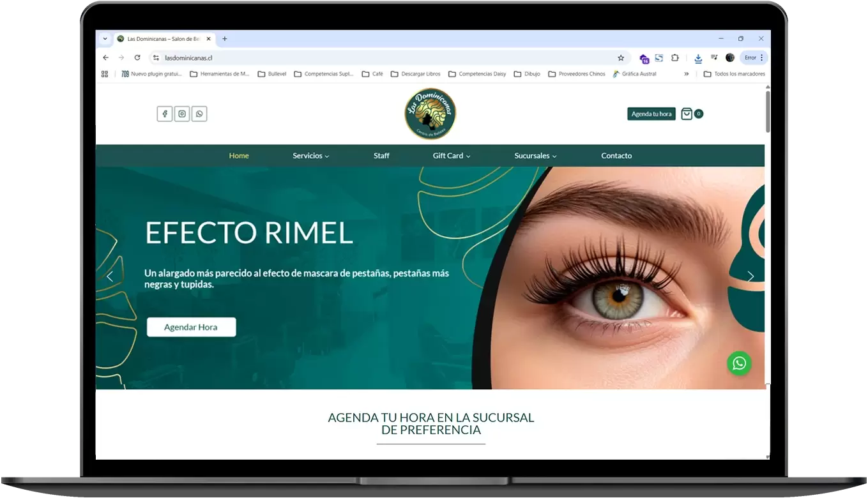
Task: Click the Agenda tu hora header button
Action: pos(651,114)
